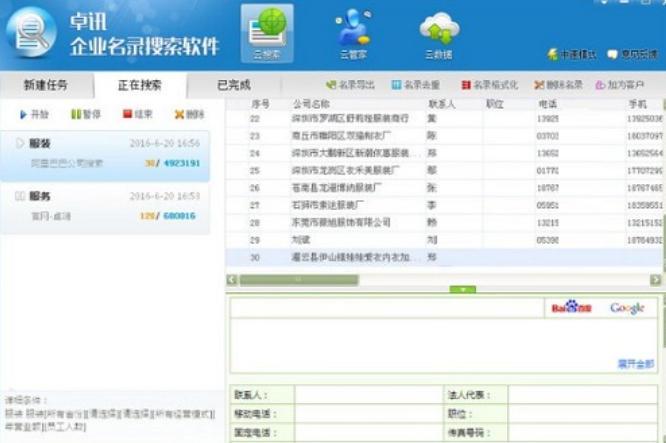Open the 意见反馈 feedback option
Image resolution: width=666 pixels, height=443 pixels.
tap(632, 54)
